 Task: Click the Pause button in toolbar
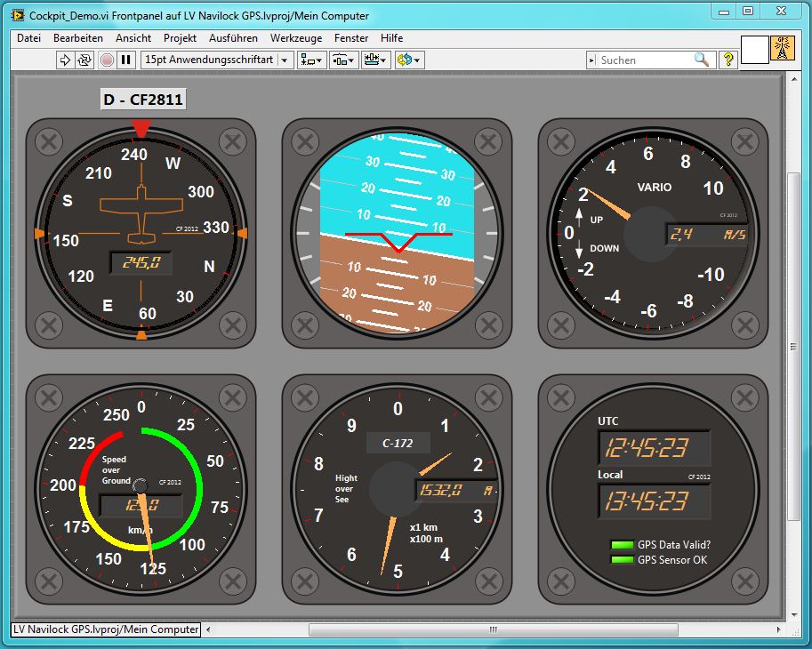tap(126, 60)
